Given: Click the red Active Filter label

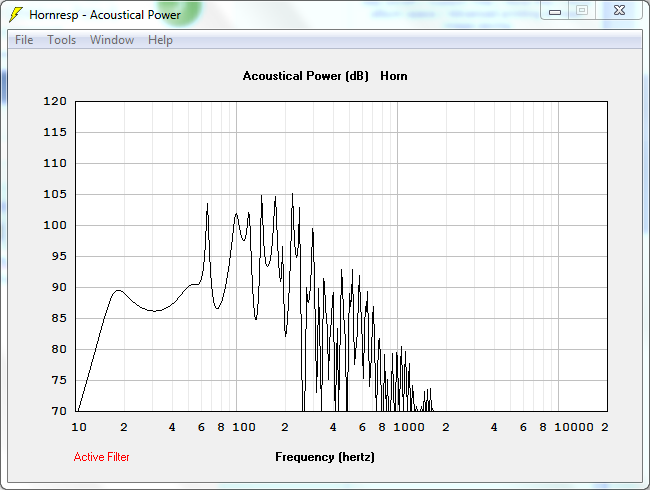Looking at the screenshot, I should 102,457.
